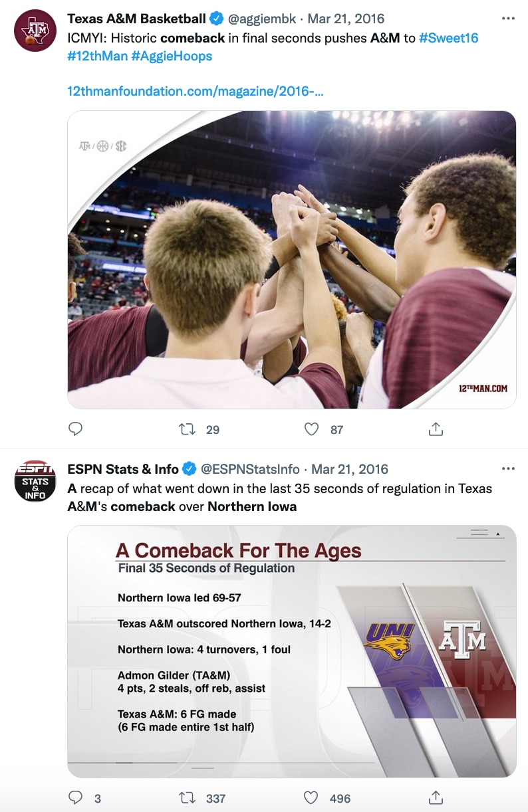528x812 pixels.
Task: Share the Texas A&M Basketball tweet
Action: pos(436,429)
